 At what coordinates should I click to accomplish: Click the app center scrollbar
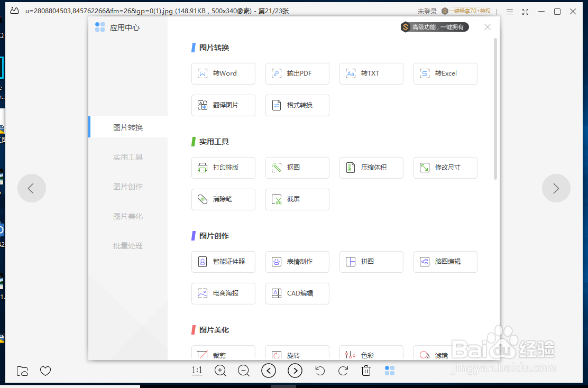click(495, 109)
